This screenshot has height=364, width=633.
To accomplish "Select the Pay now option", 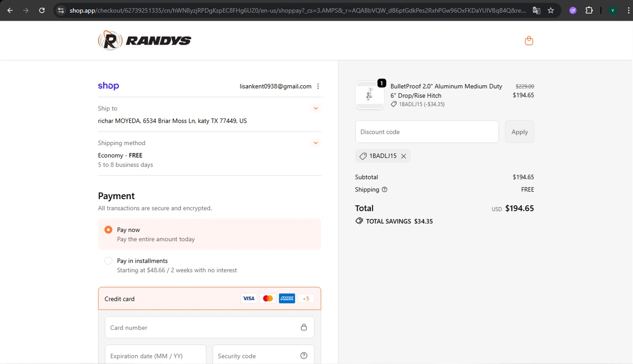I will pyautogui.click(x=108, y=230).
